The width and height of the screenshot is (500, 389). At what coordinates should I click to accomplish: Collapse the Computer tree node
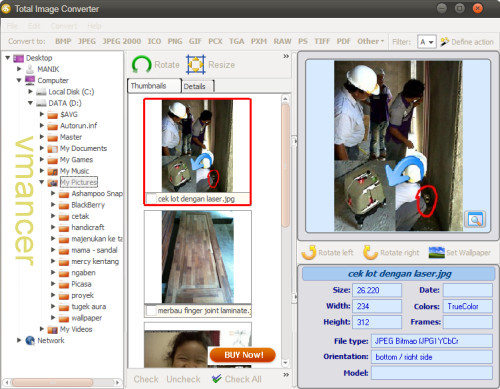point(19,80)
